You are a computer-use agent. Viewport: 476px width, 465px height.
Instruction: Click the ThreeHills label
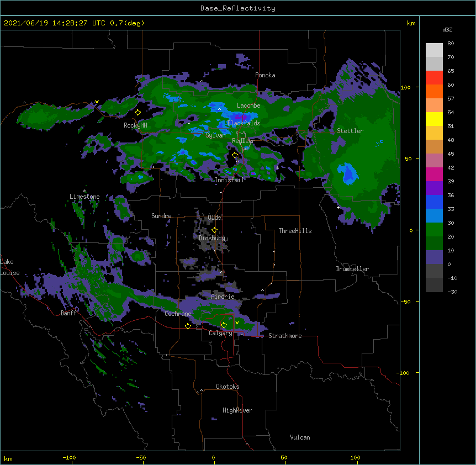[295, 231]
